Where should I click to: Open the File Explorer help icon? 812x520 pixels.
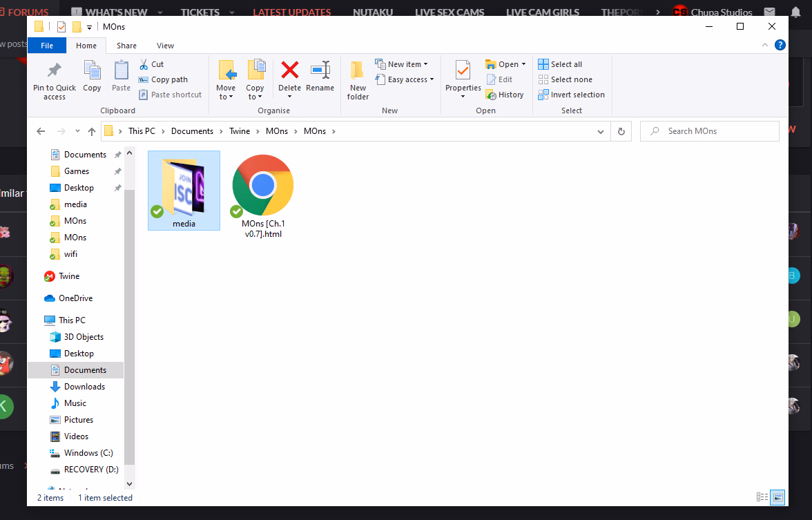(780, 45)
